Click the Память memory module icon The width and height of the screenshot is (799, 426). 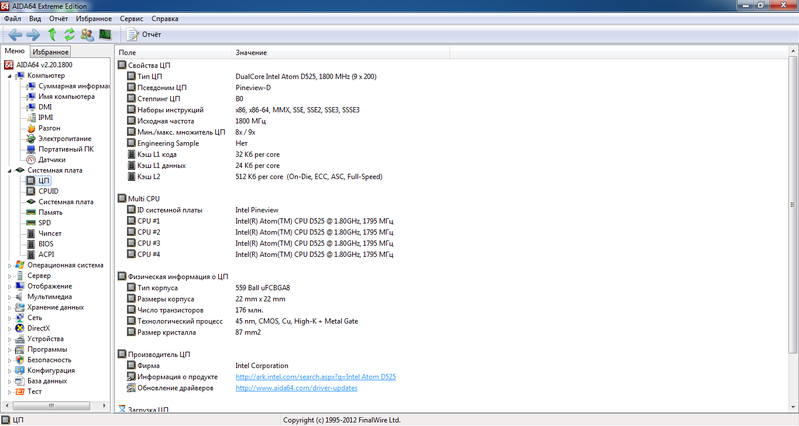pyautogui.click(x=31, y=212)
